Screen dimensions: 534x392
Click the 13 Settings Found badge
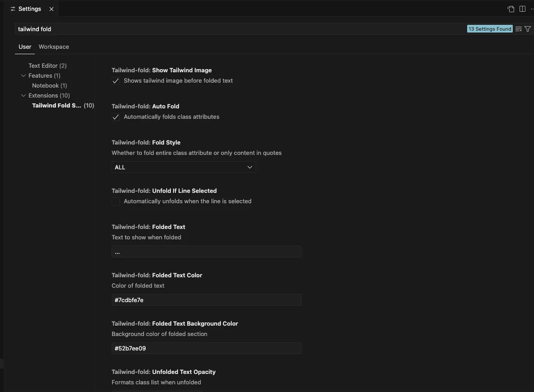pyautogui.click(x=490, y=29)
